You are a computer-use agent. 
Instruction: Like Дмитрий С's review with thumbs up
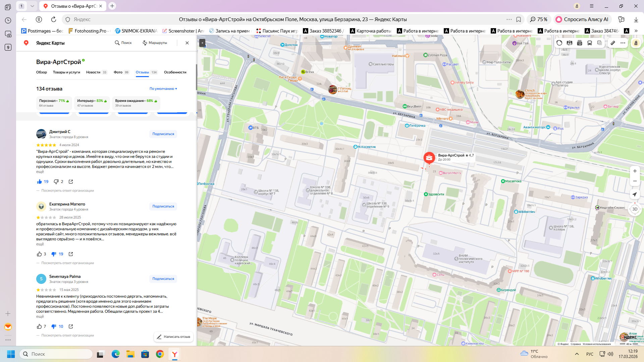coord(40,182)
